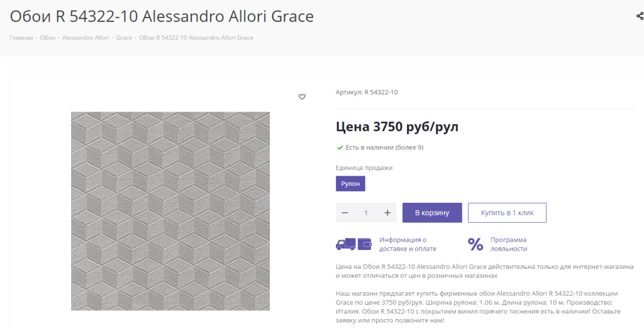Click the share icon near the title

click(640, 16)
